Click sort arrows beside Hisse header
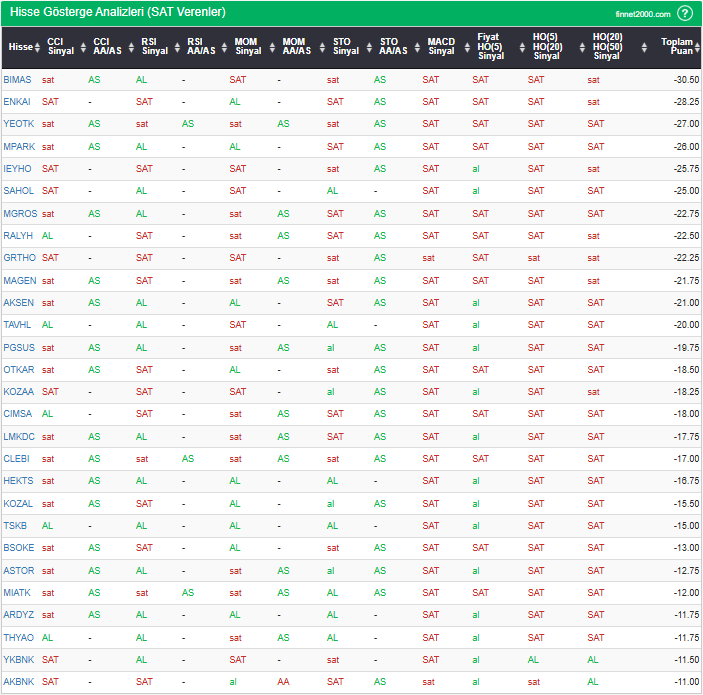 point(39,47)
